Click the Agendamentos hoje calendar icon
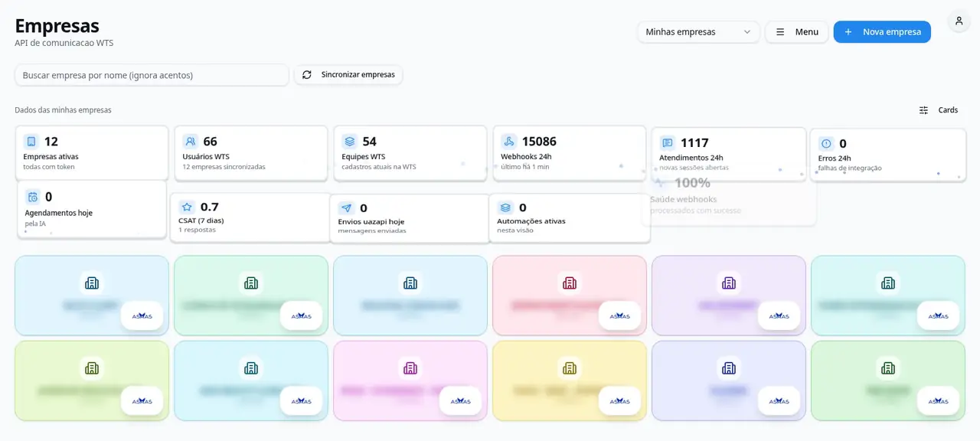This screenshot has height=441, width=980. click(32, 197)
